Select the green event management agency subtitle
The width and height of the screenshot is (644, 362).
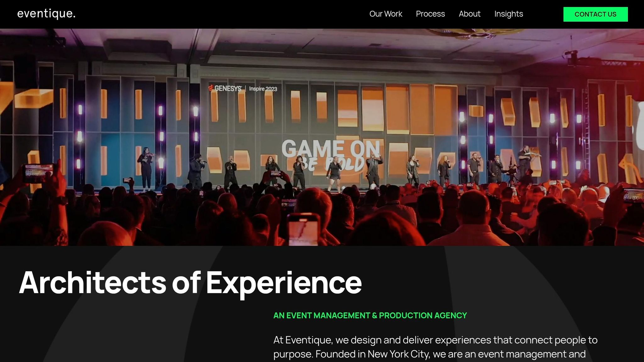pos(370,315)
